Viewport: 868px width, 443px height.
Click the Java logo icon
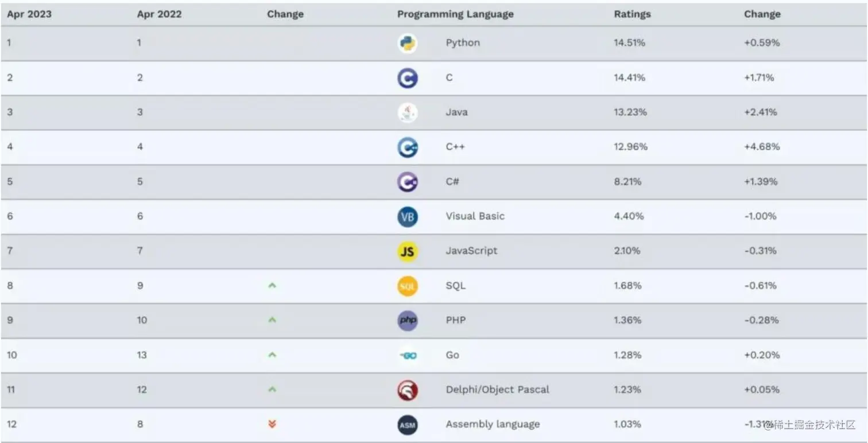[x=408, y=112]
